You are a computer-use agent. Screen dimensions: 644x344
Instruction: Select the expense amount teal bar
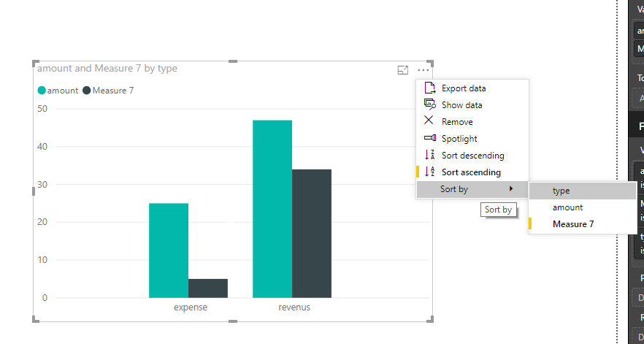169,251
